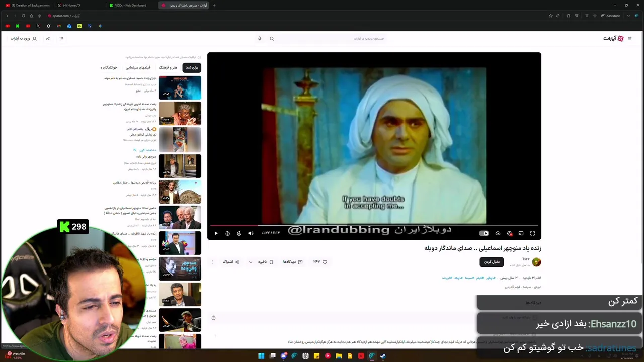644x362 pixels.
Task: Open the X bookmark in bookmarks bar
Action: pyautogui.click(x=38, y=26)
